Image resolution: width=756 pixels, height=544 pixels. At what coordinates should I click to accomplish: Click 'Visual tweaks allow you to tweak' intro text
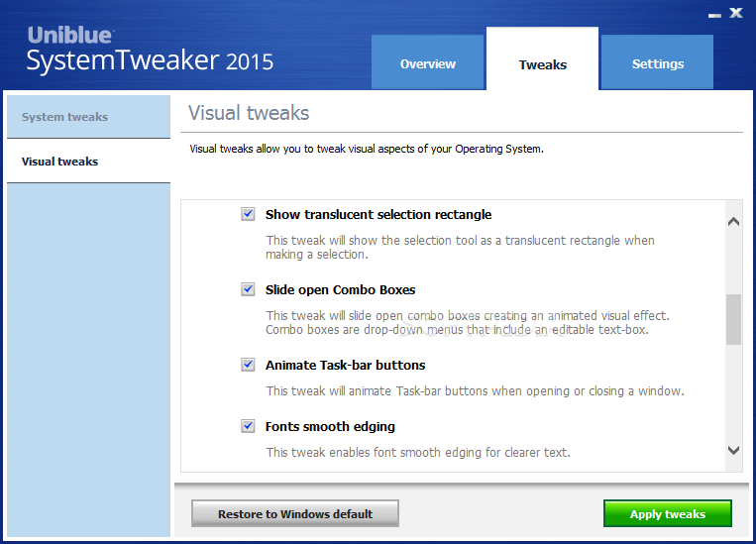[x=367, y=149]
